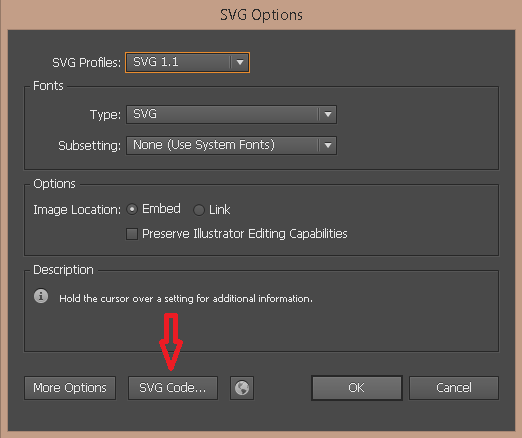Click the Subsetting dropdown arrow
Screen dimensions: 522x438
(328, 145)
